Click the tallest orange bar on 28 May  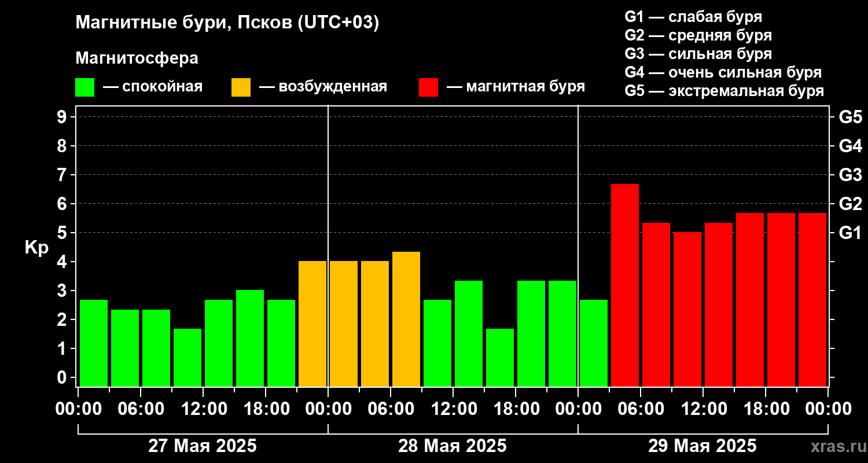406,319
